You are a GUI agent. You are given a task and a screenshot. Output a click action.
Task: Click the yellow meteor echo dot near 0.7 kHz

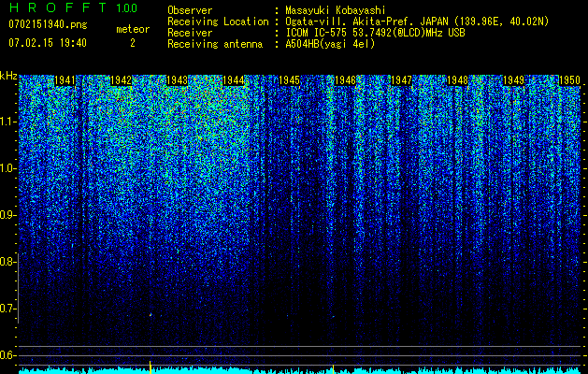pyautogui.click(x=151, y=315)
